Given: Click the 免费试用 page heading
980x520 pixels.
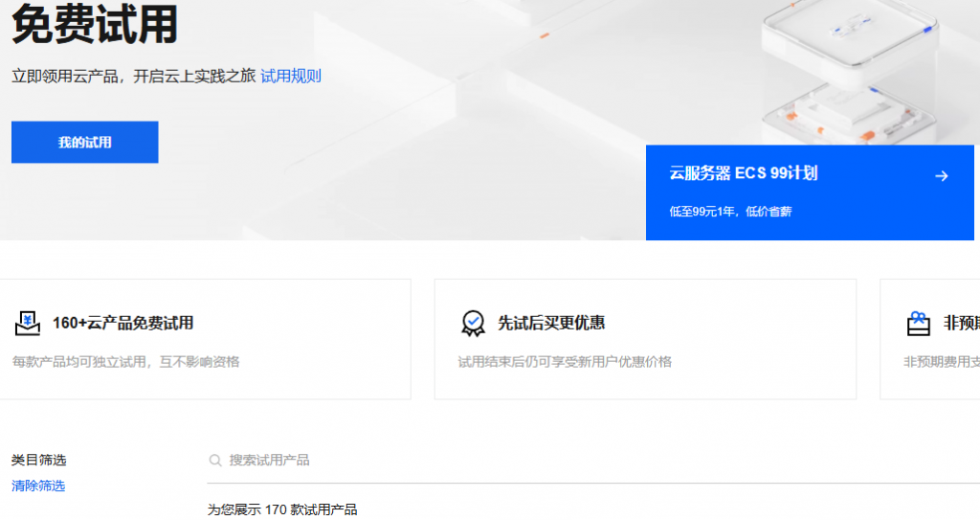Looking at the screenshot, I should tap(94, 25).
